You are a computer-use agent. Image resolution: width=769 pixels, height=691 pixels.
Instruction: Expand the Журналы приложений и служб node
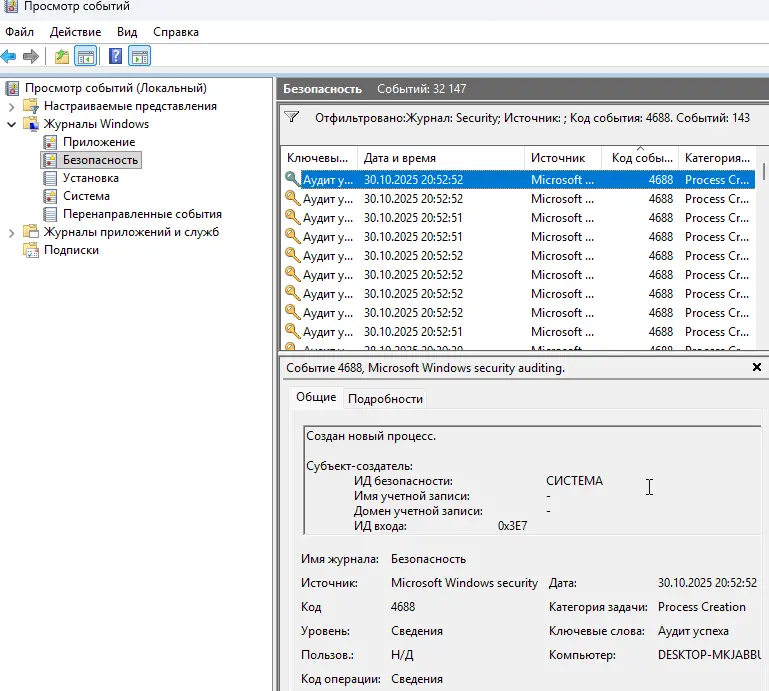pyautogui.click(x=11, y=232)
